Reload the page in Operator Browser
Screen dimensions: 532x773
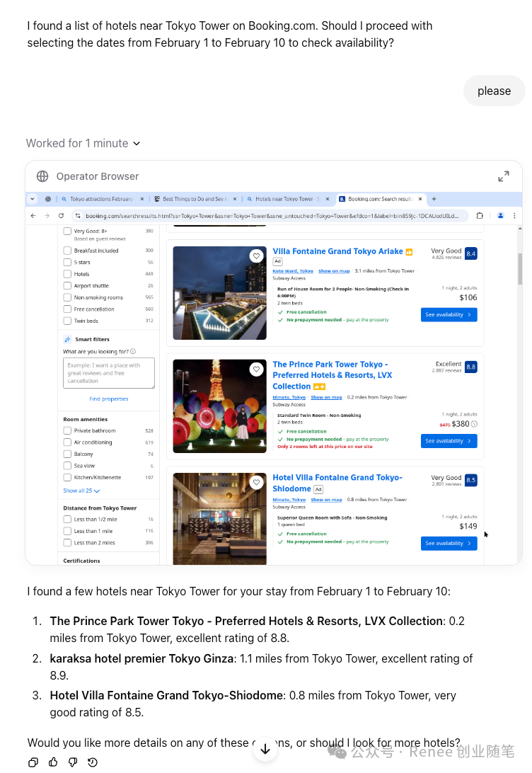pyautogui.click(x=61, y=215)
